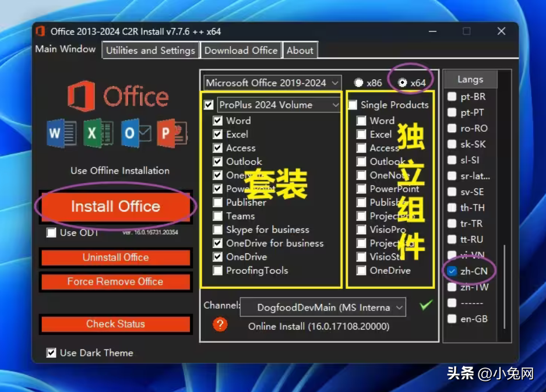Check PowerPoint under Single Products
This screenshot has height=392, width=546.
361,189
